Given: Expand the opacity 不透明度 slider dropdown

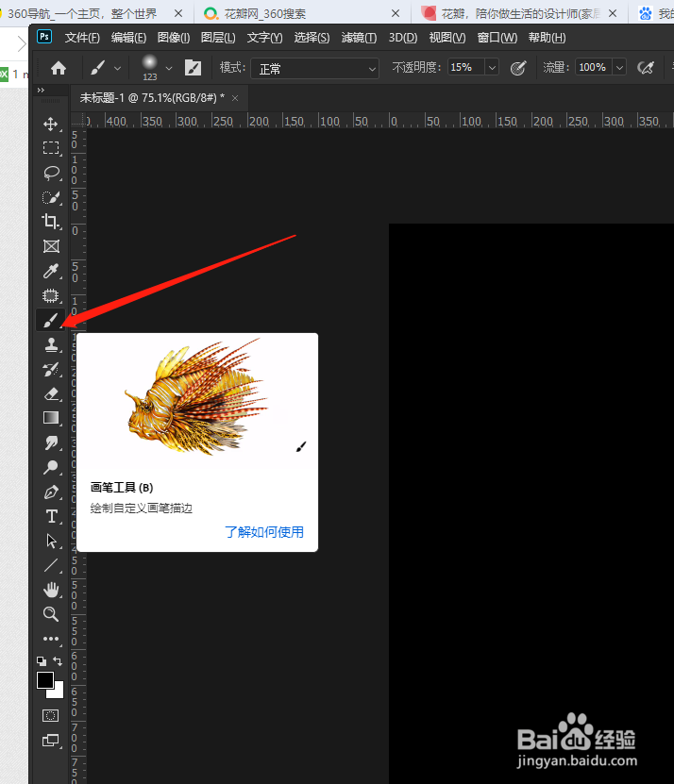Looking at the screenshot, I should coord(492,68).
